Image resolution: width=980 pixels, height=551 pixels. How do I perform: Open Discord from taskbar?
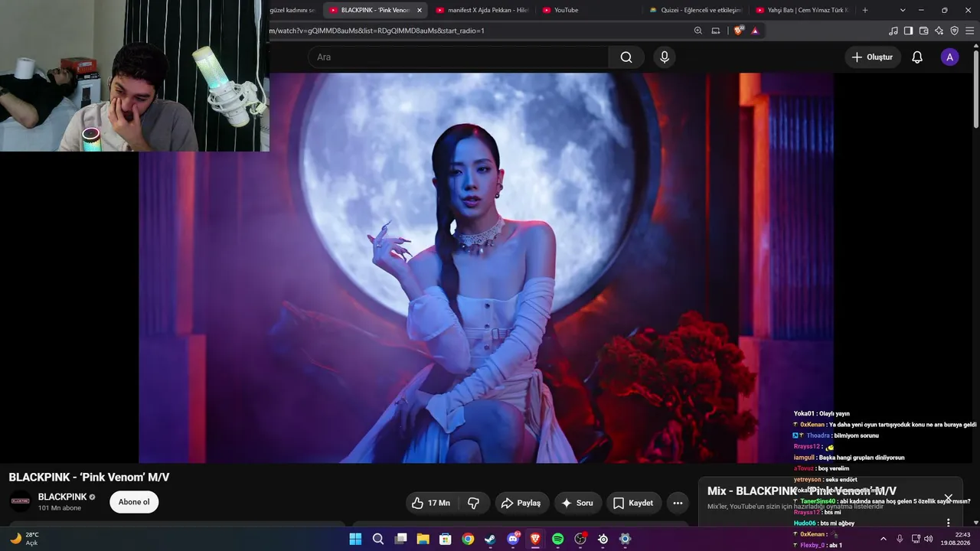(x=513, y=540)
